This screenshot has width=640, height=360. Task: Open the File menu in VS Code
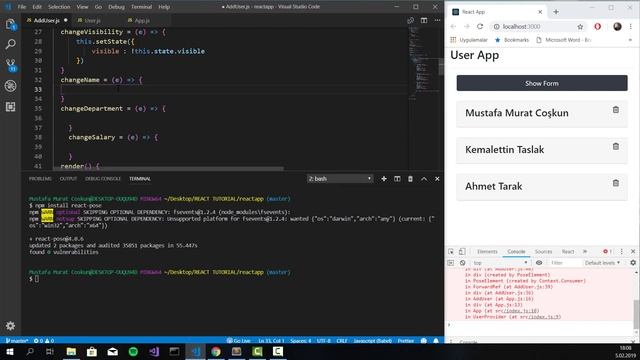(x=22, y=7)
